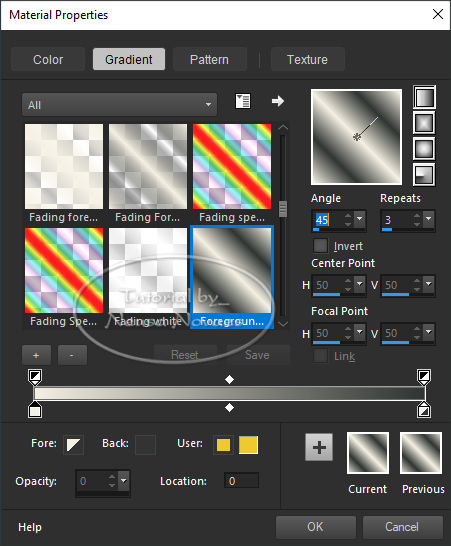The height and width of the screenshot is (546, 451).
Task: Select the Sunburst gradient style icon
Action: click(424, 149)
